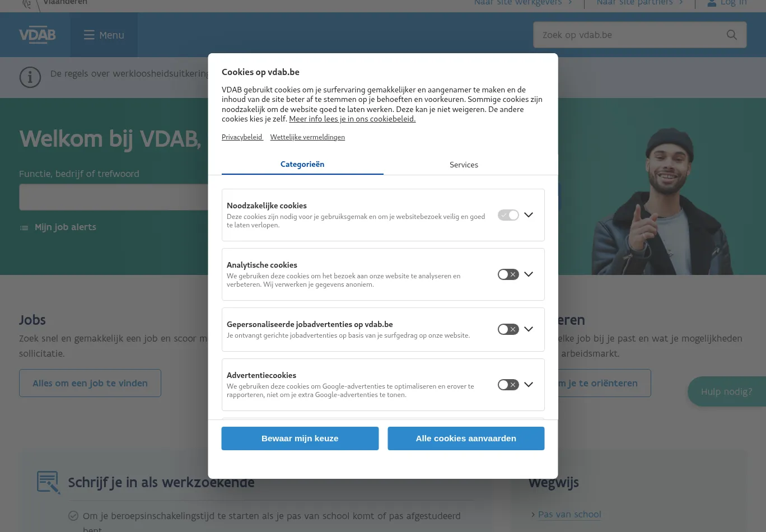Image resolution: width=766 pixels, height=532 pixels.
Task: Click the VDAB logo
Action: coord(38,35)
